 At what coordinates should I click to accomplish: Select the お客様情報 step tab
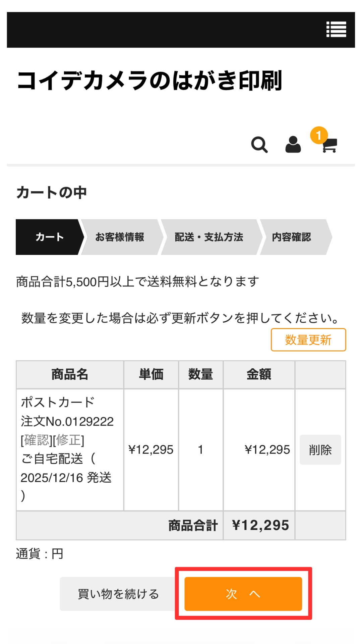click(x=120, y=237)
